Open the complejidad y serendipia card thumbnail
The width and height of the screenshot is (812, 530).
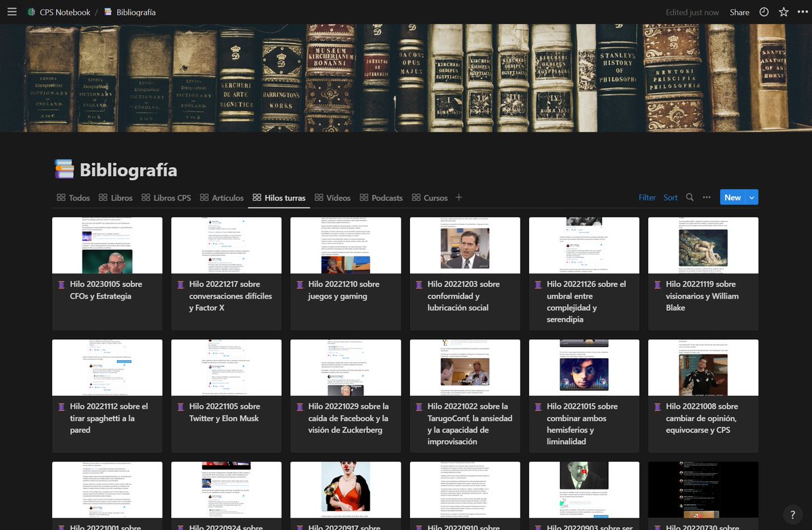(x=584, y=245)
